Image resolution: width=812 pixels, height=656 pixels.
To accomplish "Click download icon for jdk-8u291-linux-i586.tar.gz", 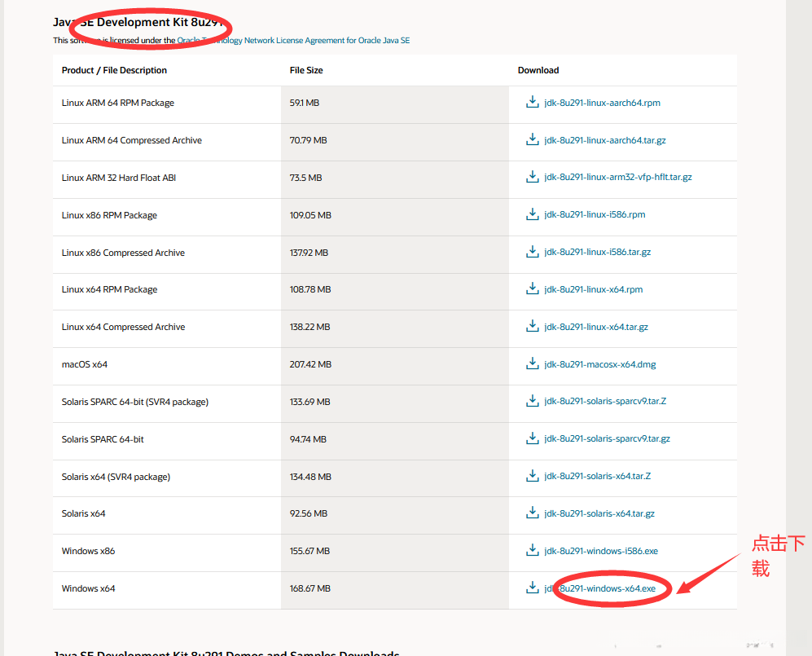I will pyautogui.click(x=533, y=252).
